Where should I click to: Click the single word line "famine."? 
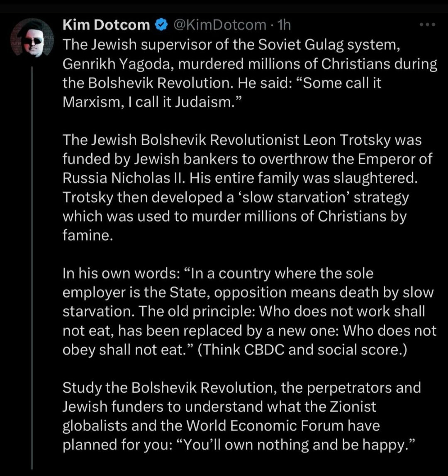(x=88, y=235)
